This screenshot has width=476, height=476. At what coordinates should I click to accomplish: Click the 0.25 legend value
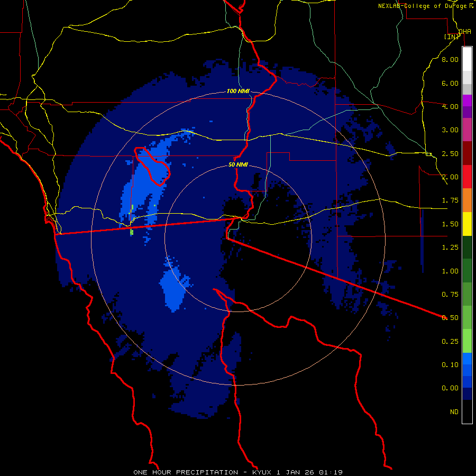tap(450, 342)
